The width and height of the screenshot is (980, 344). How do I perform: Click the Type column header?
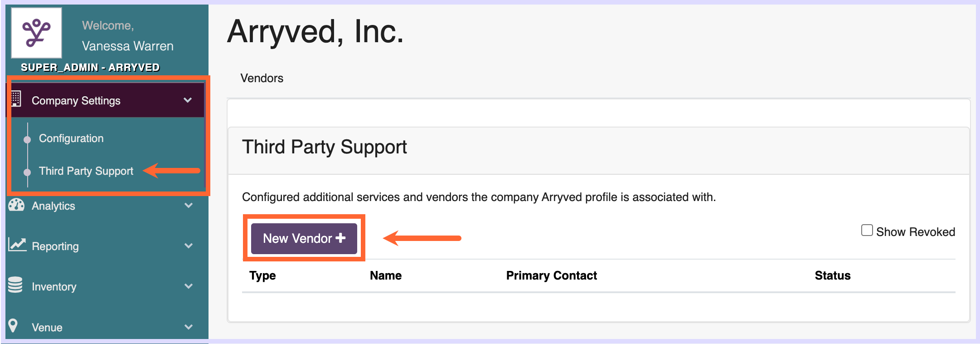click(x=262, y=275)
